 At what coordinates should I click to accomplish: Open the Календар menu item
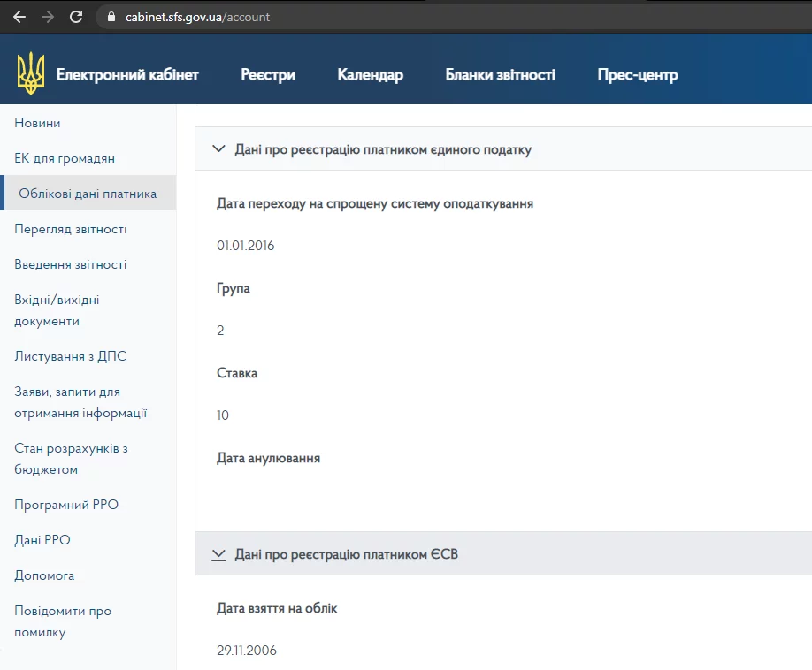pos(370,75)
